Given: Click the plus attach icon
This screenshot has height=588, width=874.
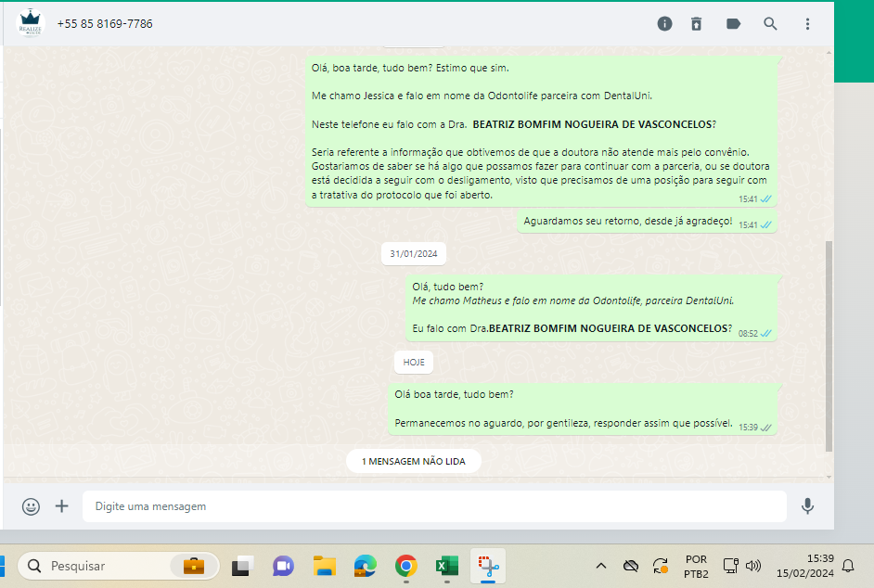Looking at the screenshot, I should tap(62, 506).
